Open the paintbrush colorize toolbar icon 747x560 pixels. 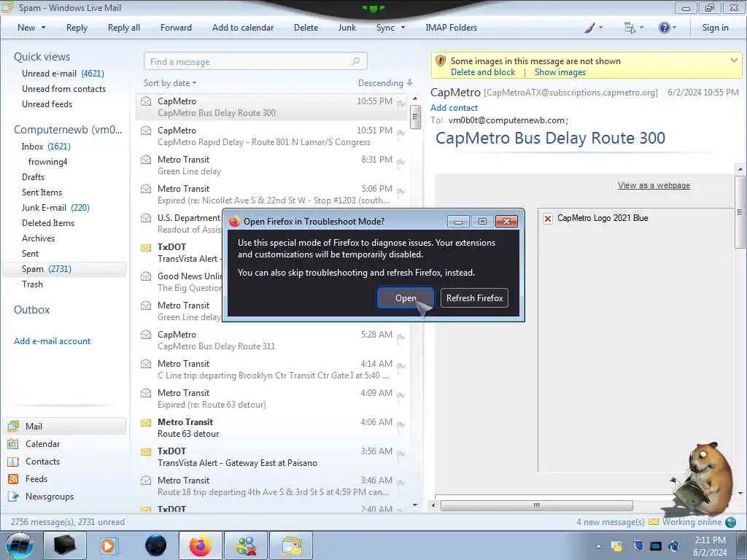[x=589, y=28]
